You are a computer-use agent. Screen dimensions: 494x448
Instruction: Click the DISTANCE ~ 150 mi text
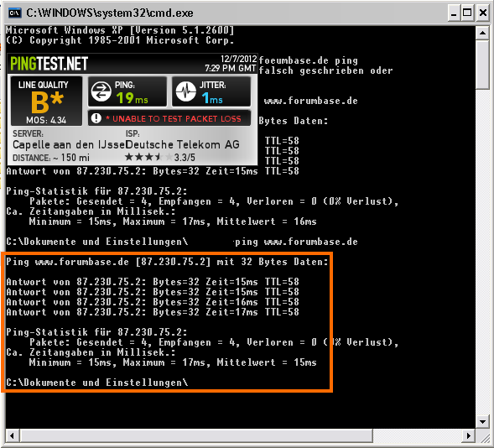[51, 158]
